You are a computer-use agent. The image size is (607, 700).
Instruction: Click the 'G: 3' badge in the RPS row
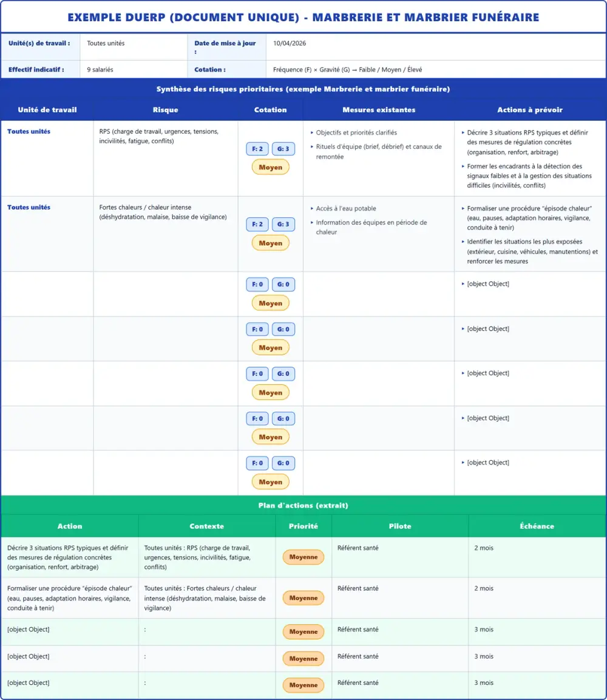(283, 149)
